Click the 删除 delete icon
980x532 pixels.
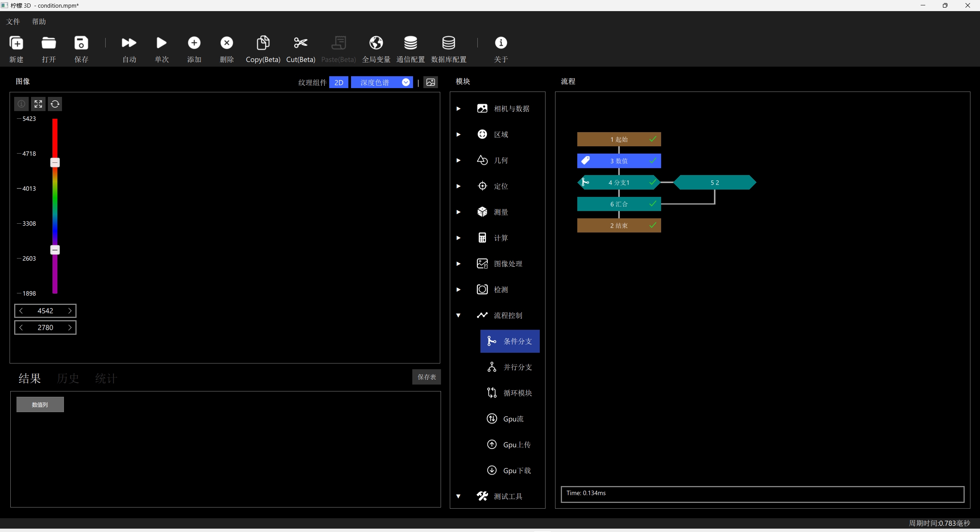coord(227,43)
